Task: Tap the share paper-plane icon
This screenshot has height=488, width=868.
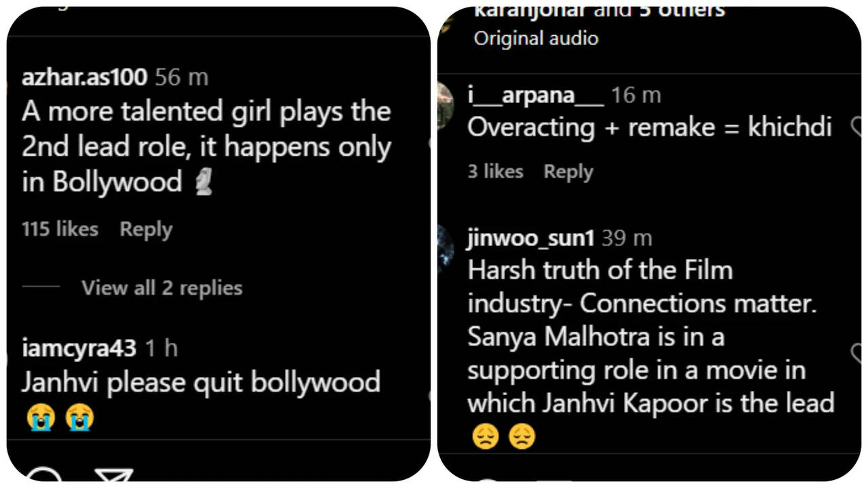Action: pyautogui.click(x=113, y=474)
